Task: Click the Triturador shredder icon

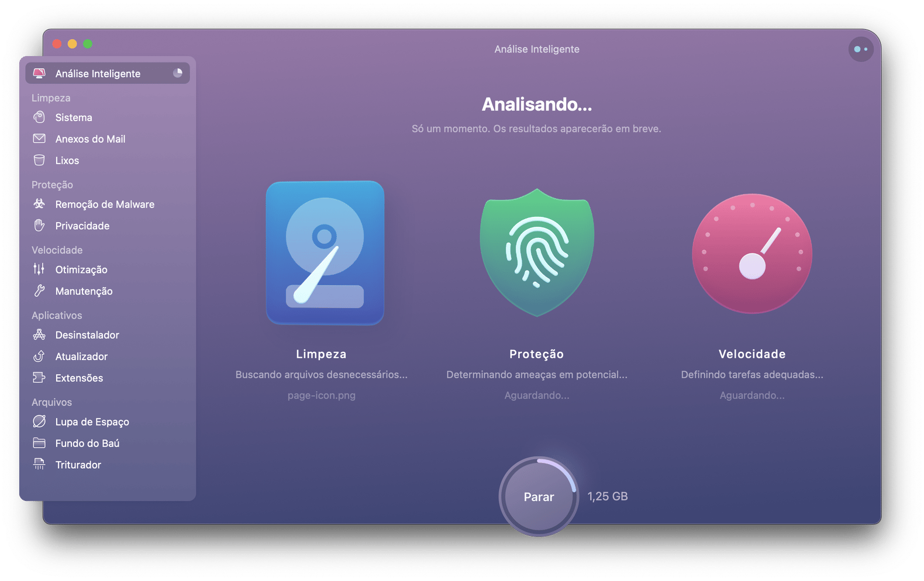Action: (x=39, y=464)
